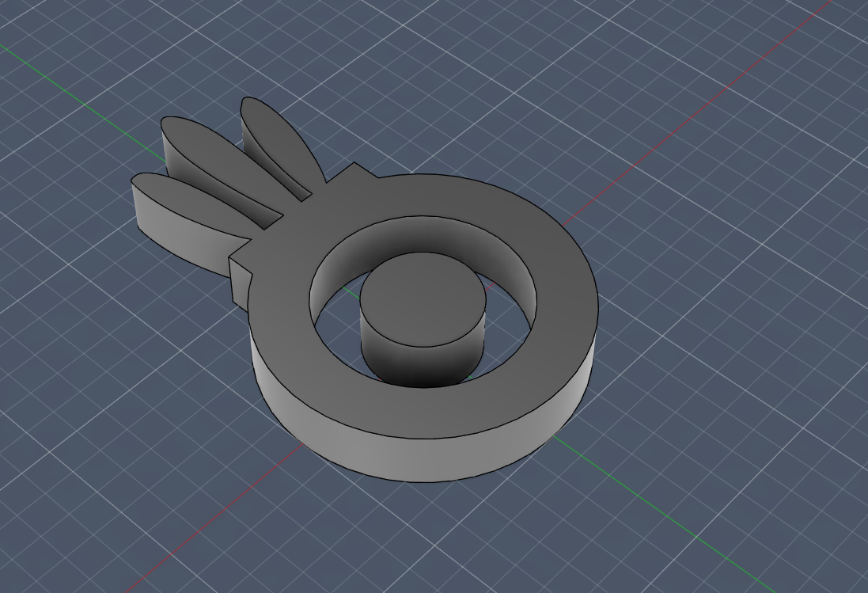Image resolution: width=868 pixels, height=593 pixels.
Task: Select the top face of the middle leaf-shaped fin
Action: click(214, 154)
